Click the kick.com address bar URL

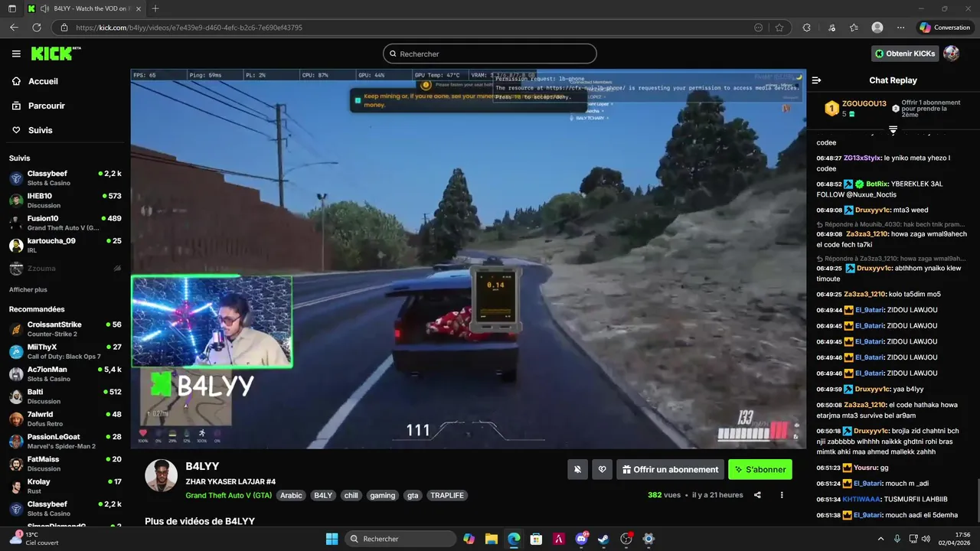[189, 28]
